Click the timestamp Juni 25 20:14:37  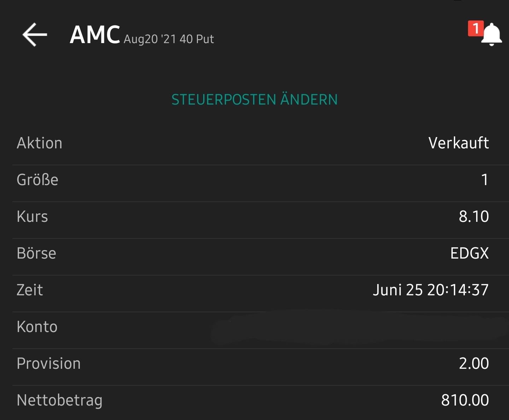[x=431, y=290]
